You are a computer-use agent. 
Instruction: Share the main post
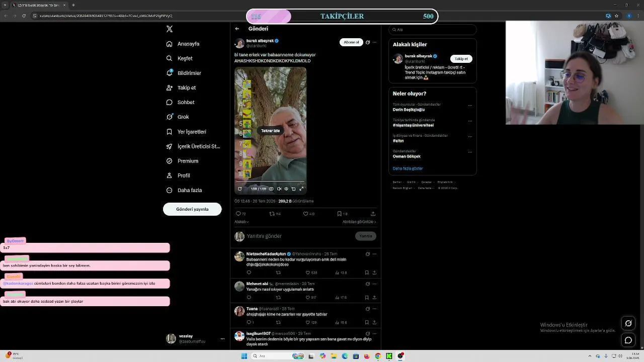pos(373,214)
